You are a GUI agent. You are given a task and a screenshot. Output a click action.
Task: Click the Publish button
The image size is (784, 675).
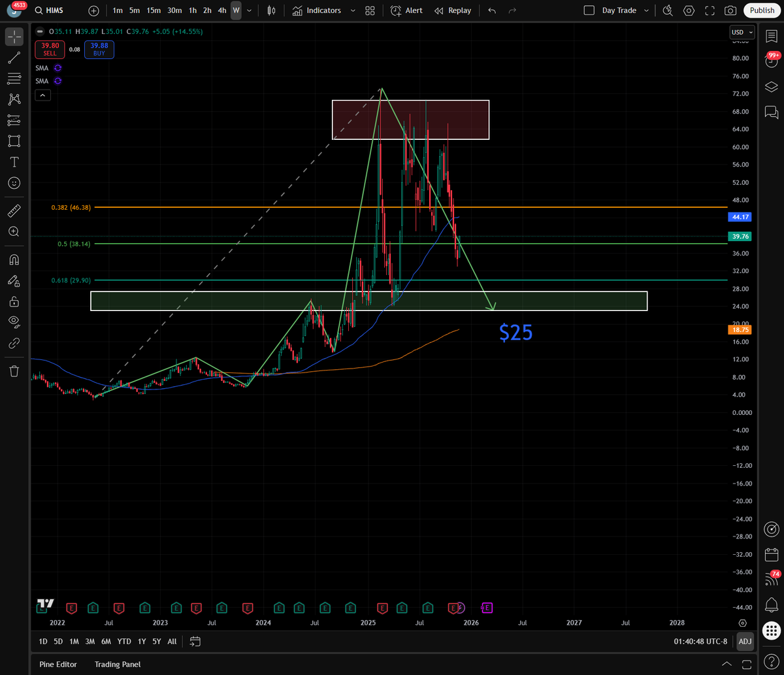762,10
